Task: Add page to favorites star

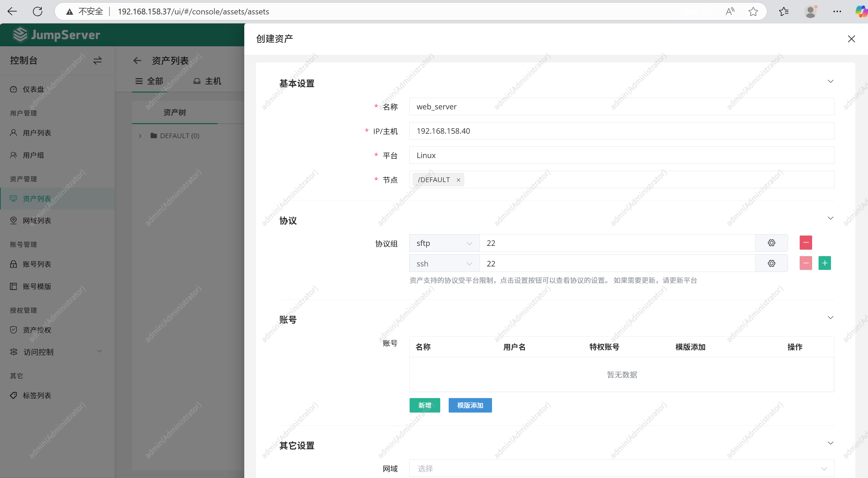Action: [753, 12]
